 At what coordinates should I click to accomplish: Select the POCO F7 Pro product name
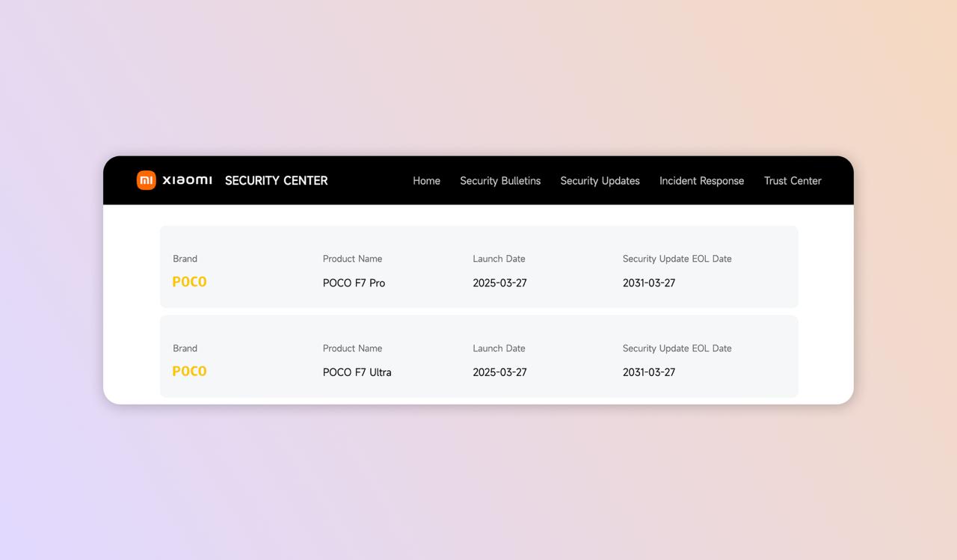(x=354, y=283)
